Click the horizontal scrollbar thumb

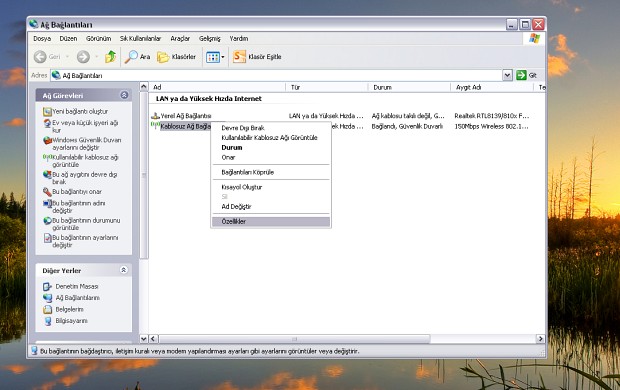coord(294,339)
